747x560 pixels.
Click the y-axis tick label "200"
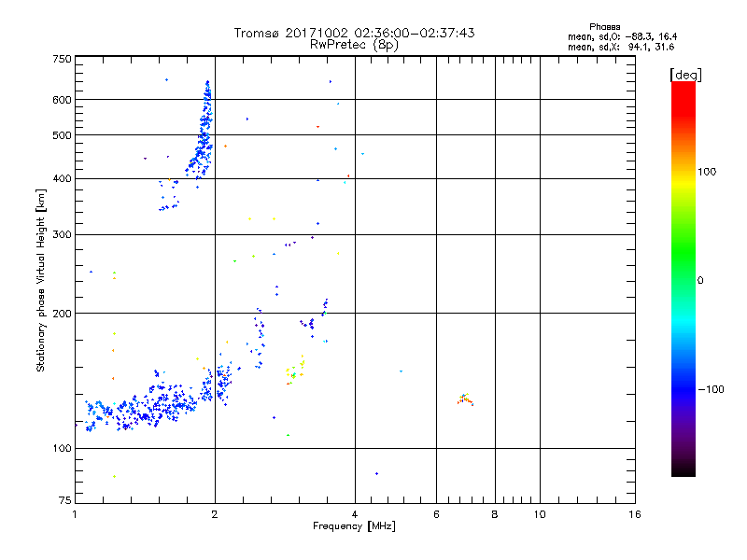(x=62, y=314)
